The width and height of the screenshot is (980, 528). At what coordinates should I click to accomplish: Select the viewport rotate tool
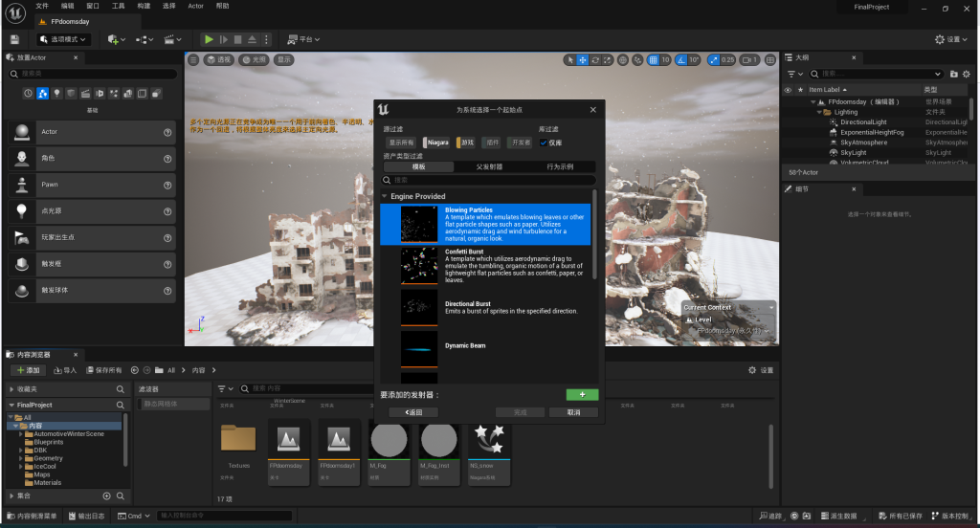tap(595, 60)
